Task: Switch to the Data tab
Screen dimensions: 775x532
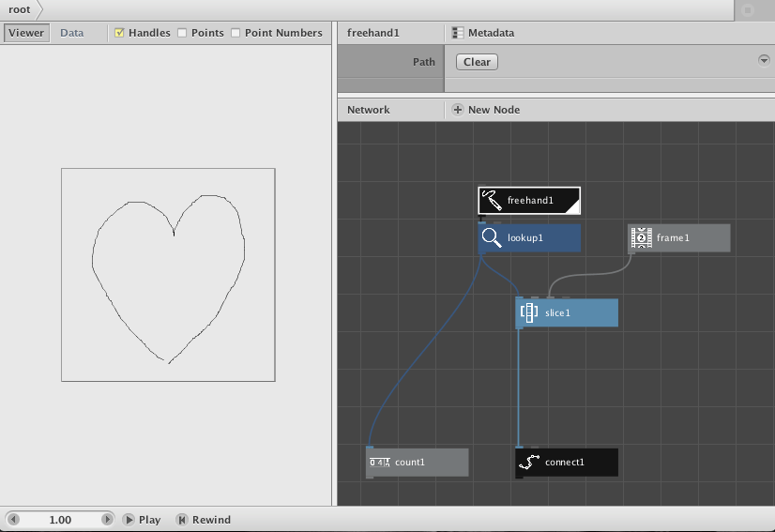Action: (x=71, y=33)
